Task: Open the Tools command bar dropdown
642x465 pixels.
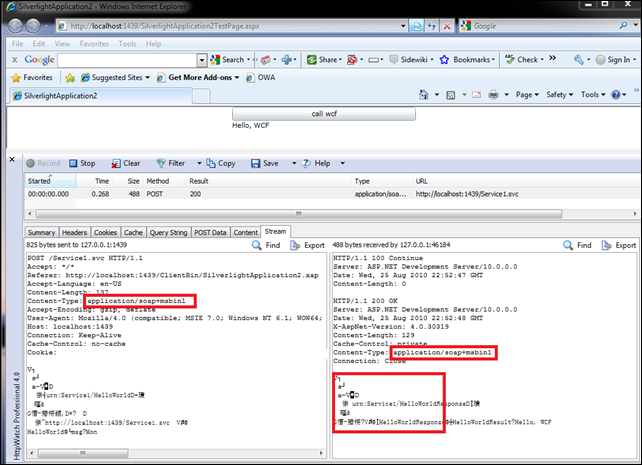Action: (592, 95)
